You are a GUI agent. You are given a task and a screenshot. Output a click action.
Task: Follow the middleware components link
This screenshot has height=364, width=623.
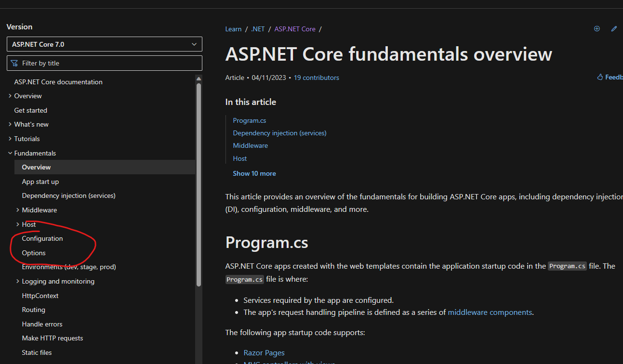(x=490, y=312)
